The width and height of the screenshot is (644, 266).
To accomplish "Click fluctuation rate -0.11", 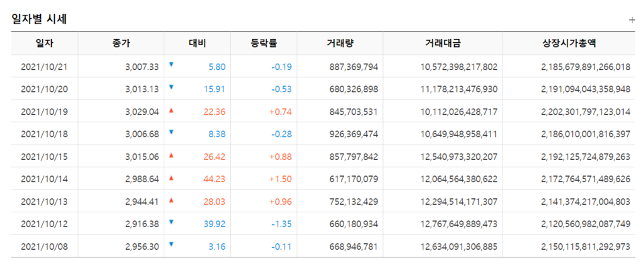I will 282,247.
